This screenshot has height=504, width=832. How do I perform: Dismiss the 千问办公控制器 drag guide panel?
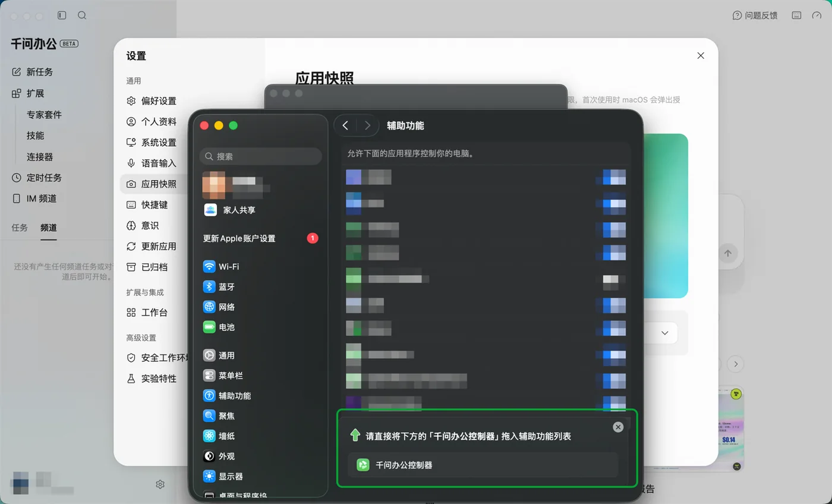[618, 427]
